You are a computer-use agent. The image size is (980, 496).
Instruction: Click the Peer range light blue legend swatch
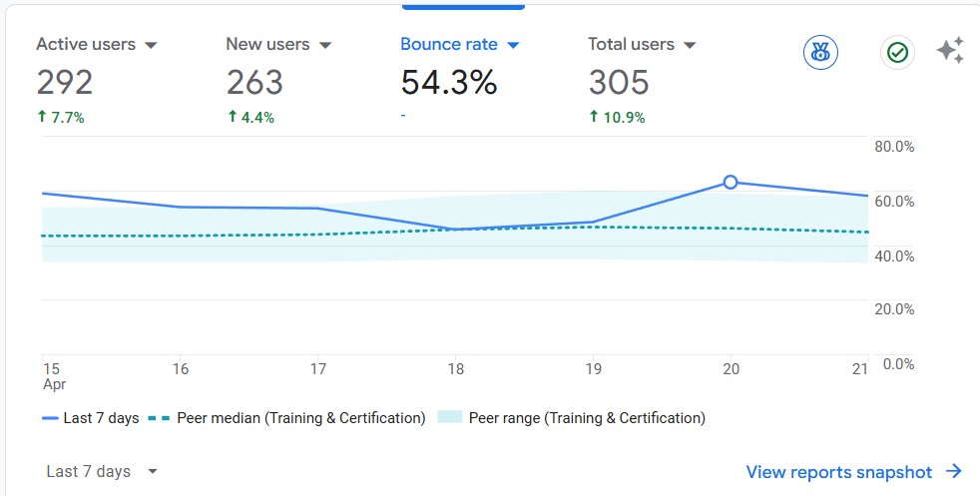[x=450, y=418]
